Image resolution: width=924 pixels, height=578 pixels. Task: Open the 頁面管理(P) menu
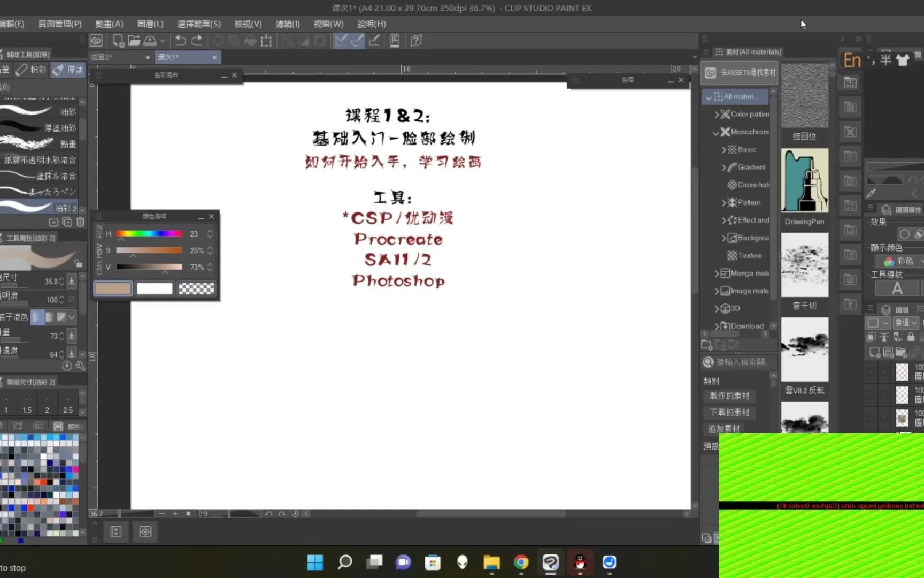coord(60,24)
